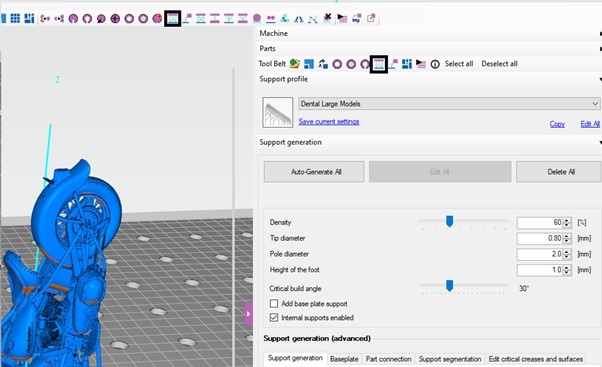
Task: Enable the Add base plate support checkbox
Action: pos(274,304)
